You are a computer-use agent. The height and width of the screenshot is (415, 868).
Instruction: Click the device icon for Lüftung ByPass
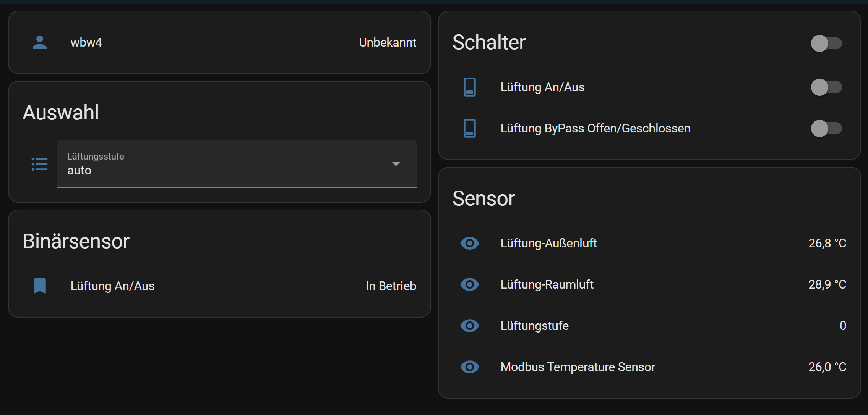coord(470,128)
